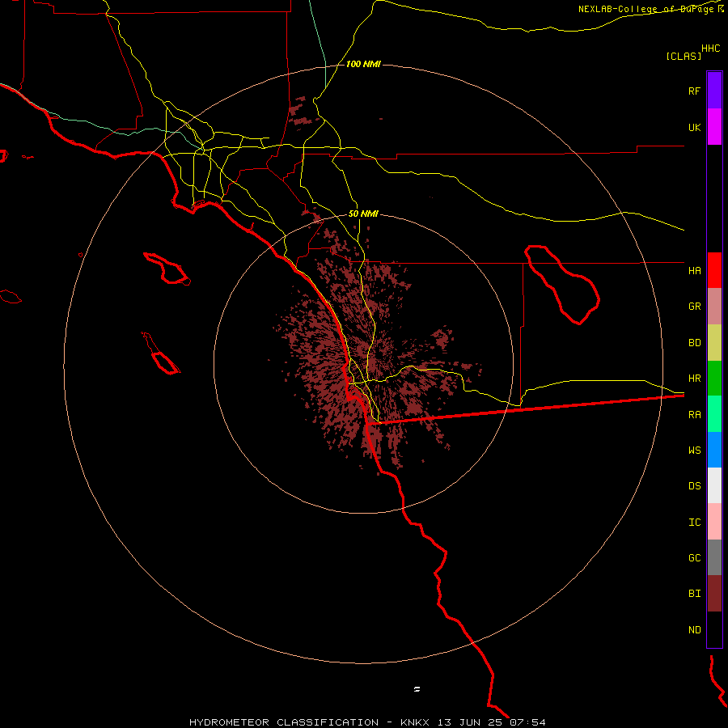
Task: Click the BI legend label
Action: [694, 594]
